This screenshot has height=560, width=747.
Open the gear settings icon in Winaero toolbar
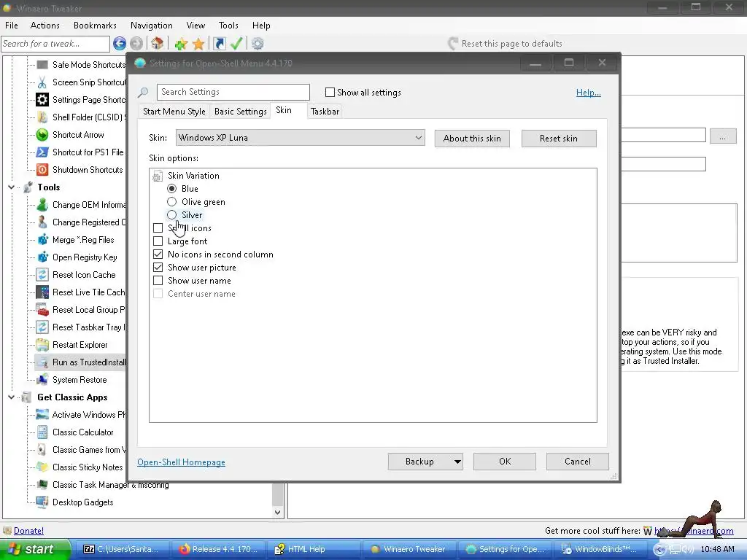[258, 44]
